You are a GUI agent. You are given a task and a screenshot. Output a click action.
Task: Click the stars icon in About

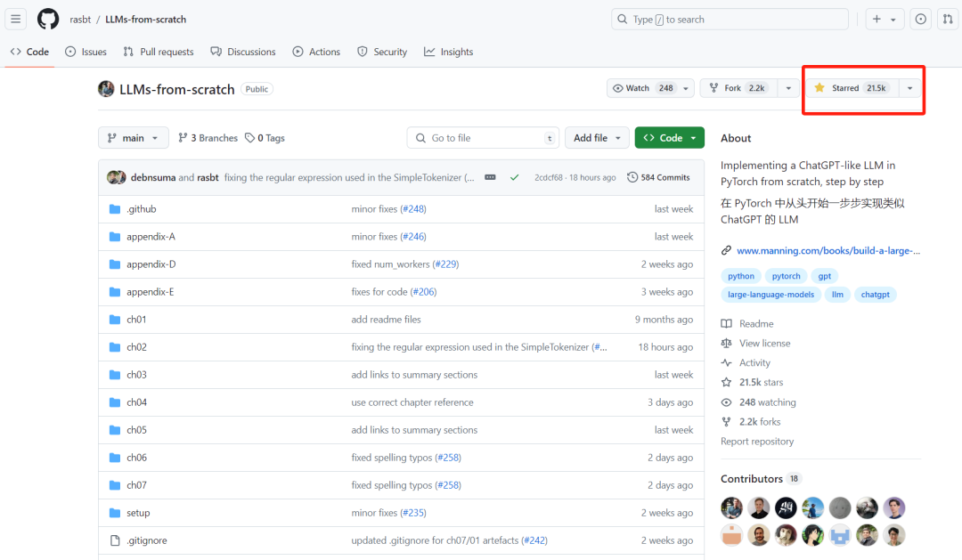[727, 382]
